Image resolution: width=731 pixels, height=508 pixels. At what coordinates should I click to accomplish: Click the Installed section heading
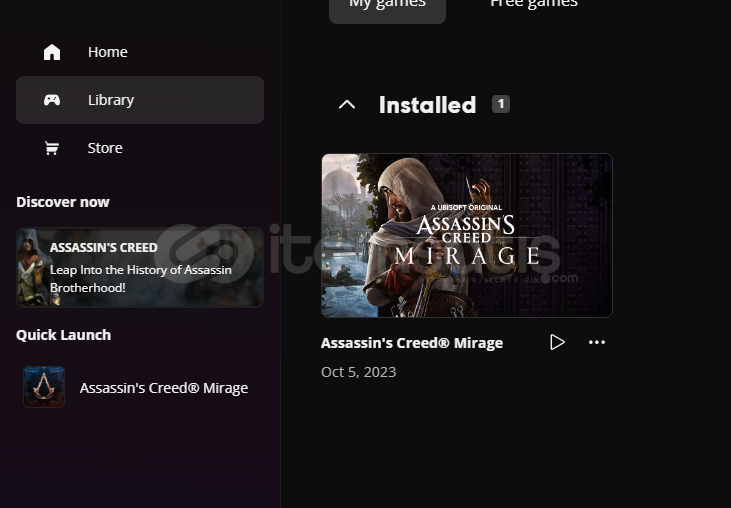coord(428,105)
